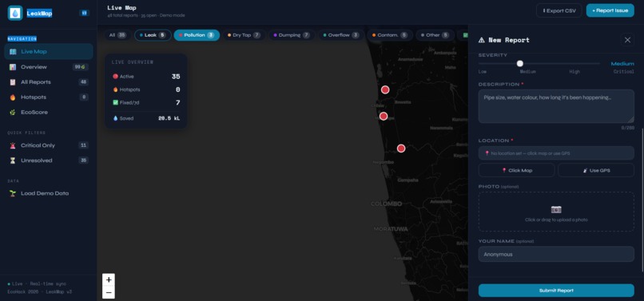Click the Saved 20.5 kL value
644x301 pixels.
click(169, 118)
